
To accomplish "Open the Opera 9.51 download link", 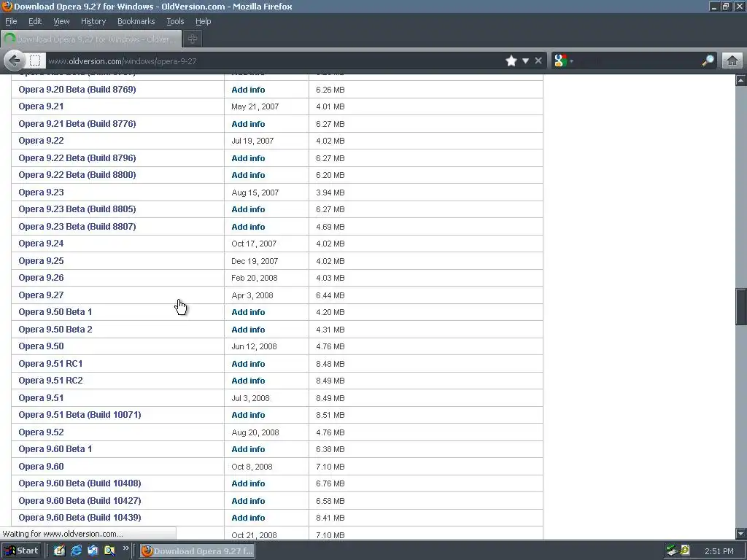I will (41, 398).
